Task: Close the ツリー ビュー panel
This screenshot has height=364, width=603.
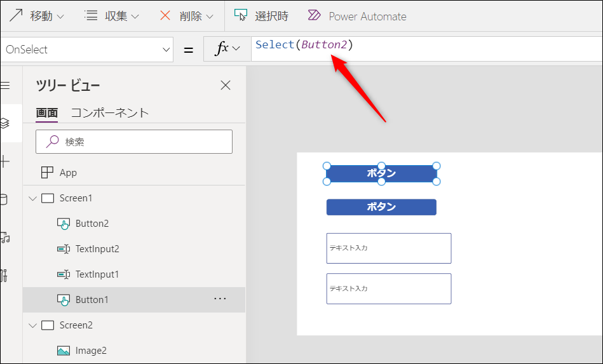Action: pyautogui.click(x=226, y=85)
